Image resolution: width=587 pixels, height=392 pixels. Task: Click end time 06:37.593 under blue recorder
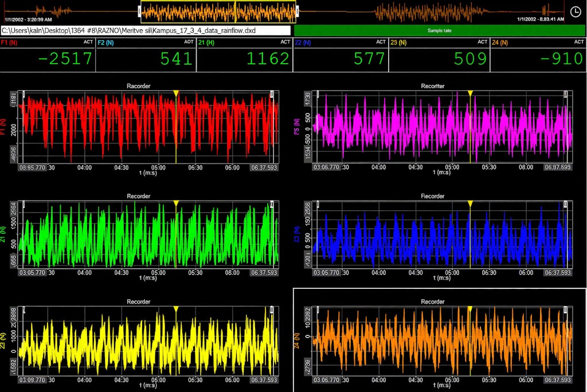pos(558,273)
